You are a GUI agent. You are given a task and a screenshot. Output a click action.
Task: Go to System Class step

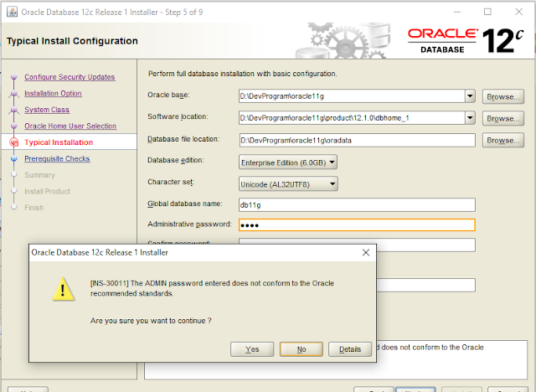tap(47, 110)
